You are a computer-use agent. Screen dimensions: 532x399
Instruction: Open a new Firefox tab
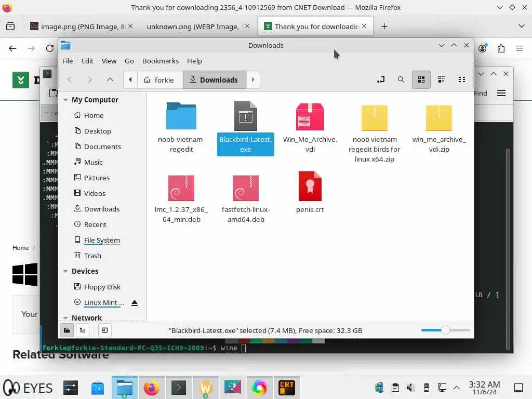(x=384, y=26)
